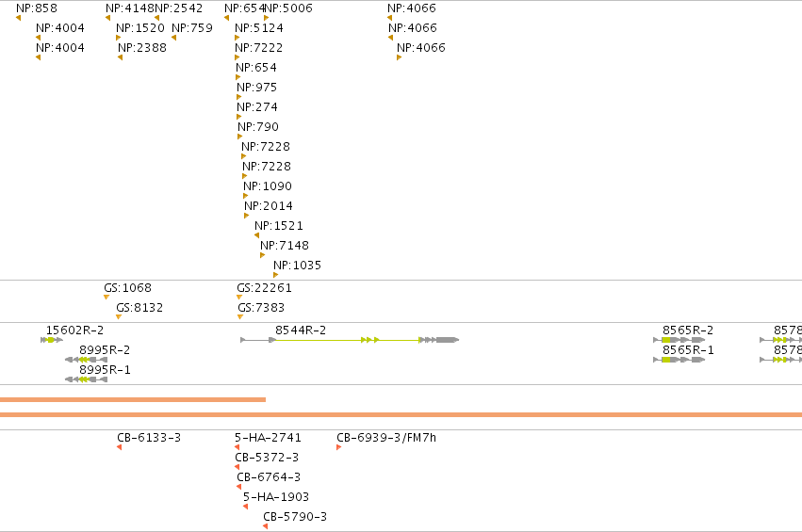
Task: Click the 8565R-1 transcript label
Action: tap(689, 350)
